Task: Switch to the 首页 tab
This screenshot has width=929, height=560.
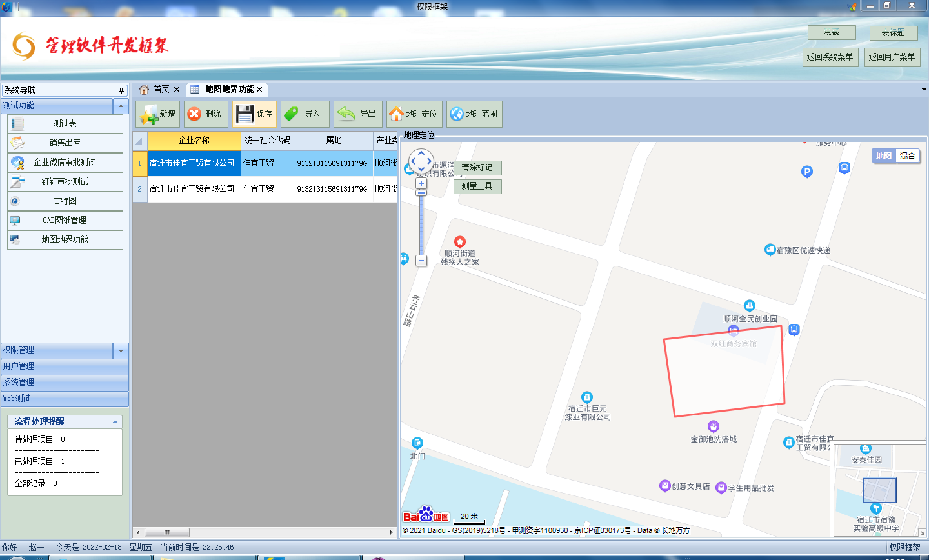Action: point(161,90)
